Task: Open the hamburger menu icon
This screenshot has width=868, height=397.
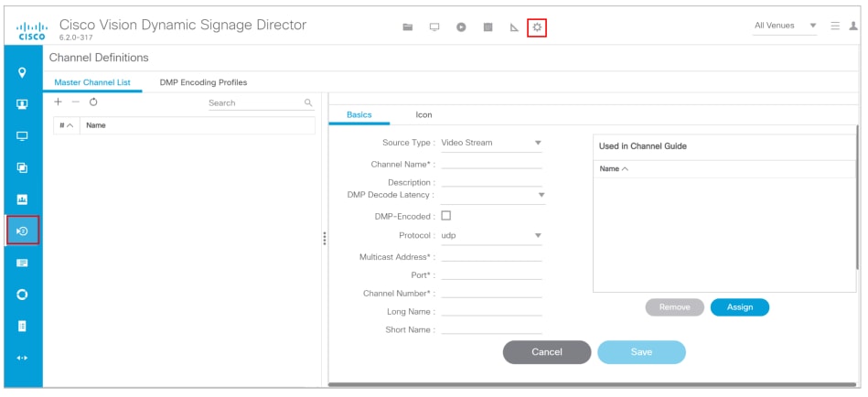Action: click(835, 26)
